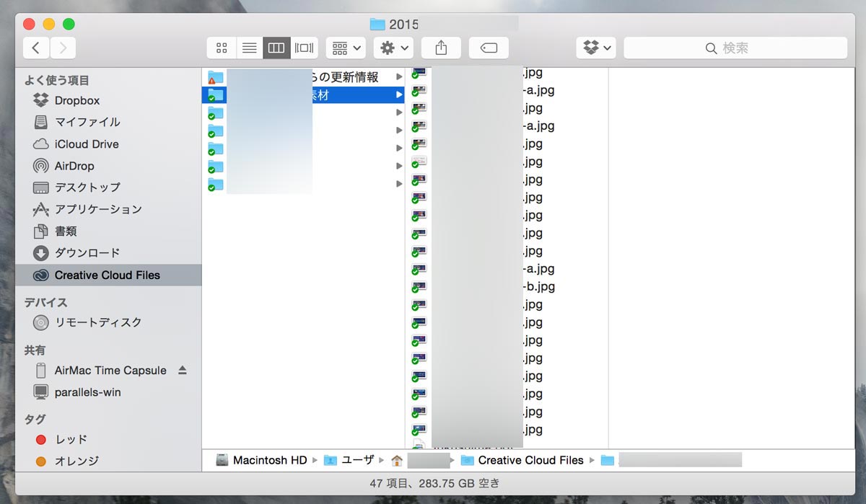Eject AirMac Time Capsule

click(182, 371)
